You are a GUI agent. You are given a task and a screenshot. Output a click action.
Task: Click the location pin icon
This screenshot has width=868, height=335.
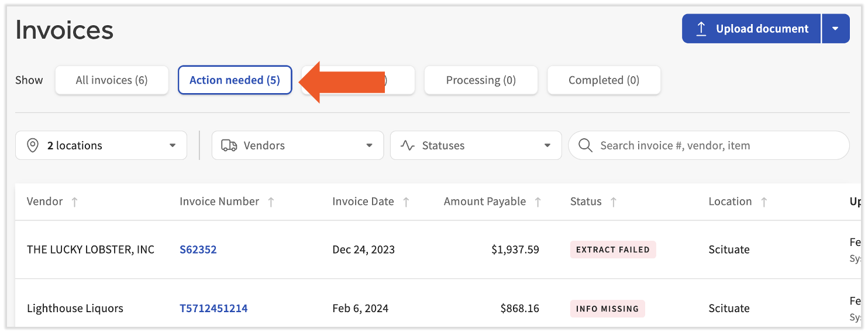point(33,145)
